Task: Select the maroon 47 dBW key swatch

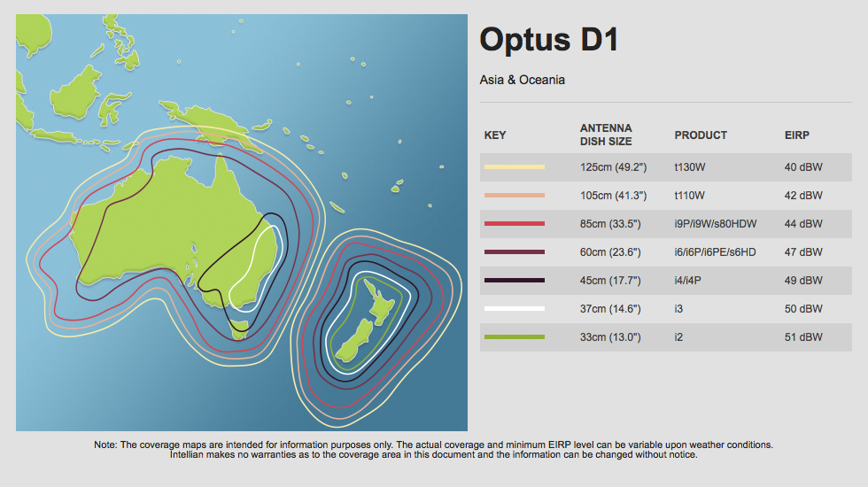Action: (x=514, y=252)
